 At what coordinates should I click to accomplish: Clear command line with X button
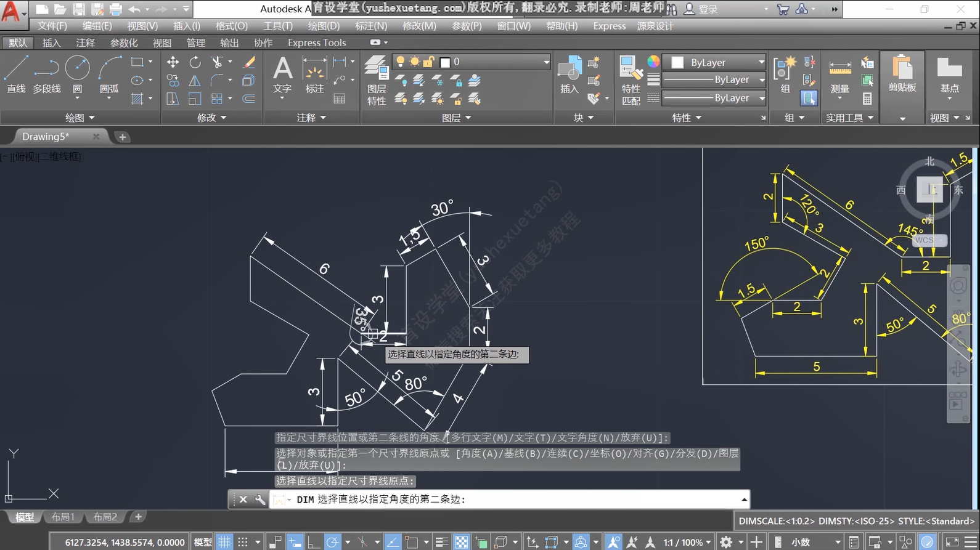pos(243,499)
